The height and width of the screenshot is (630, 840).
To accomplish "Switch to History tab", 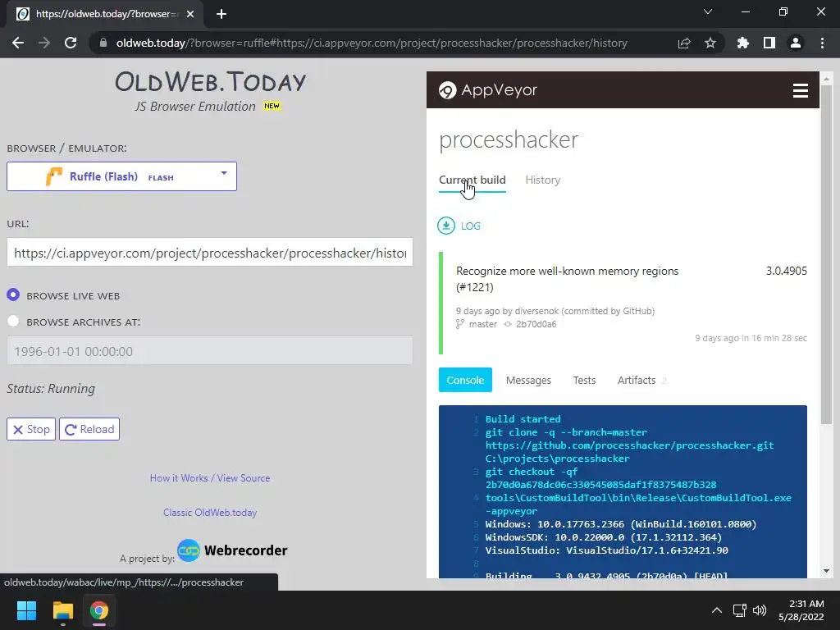I will [543, 180].
